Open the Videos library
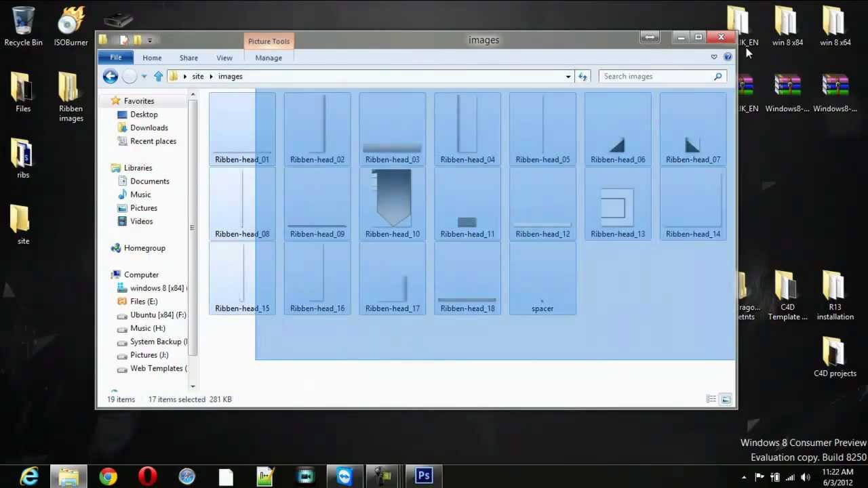The height and width of the screenshot is (488, 868). pos(141,221)
